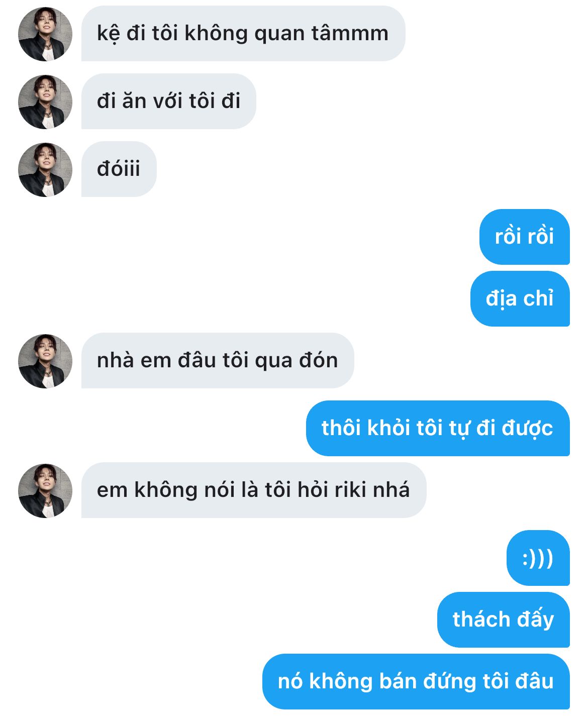588x719 pixels.
Task: Click the avatar beside 'kệ đi tôi không quan tâmmm'
Action: click(45, 34)
